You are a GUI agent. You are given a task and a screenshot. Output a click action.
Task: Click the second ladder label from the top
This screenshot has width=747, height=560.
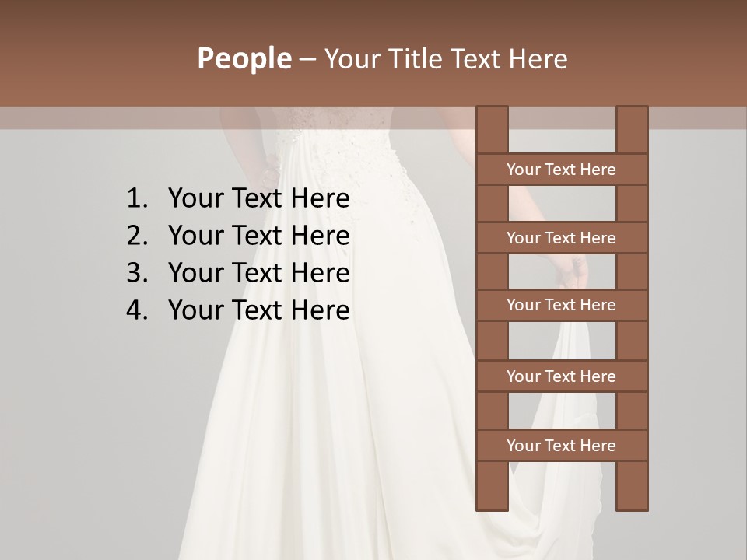[x=561, y=238]
